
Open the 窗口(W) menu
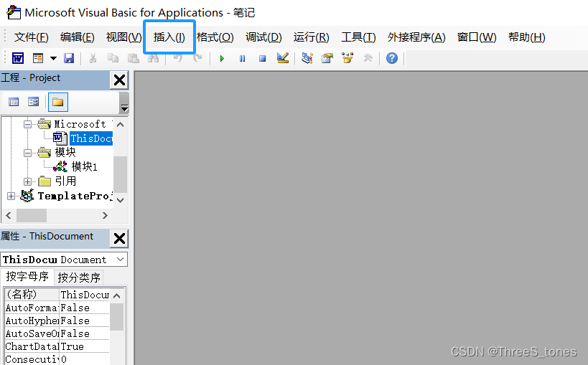tap(477, 37)
